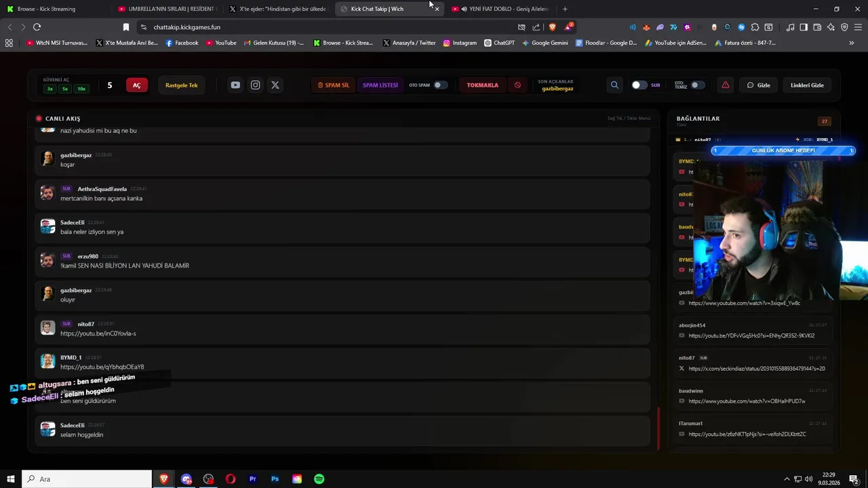
Task: Click the message 'selam hoşgeldin' from SadeceEli
Action: (81, 434)
